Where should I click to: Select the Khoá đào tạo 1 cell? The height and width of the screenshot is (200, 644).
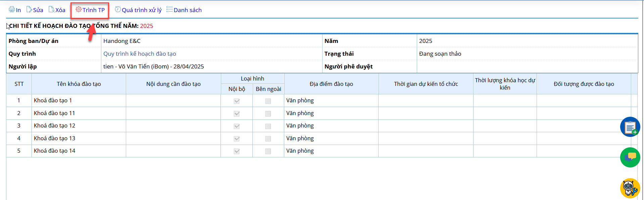click(x=79, y=100)
